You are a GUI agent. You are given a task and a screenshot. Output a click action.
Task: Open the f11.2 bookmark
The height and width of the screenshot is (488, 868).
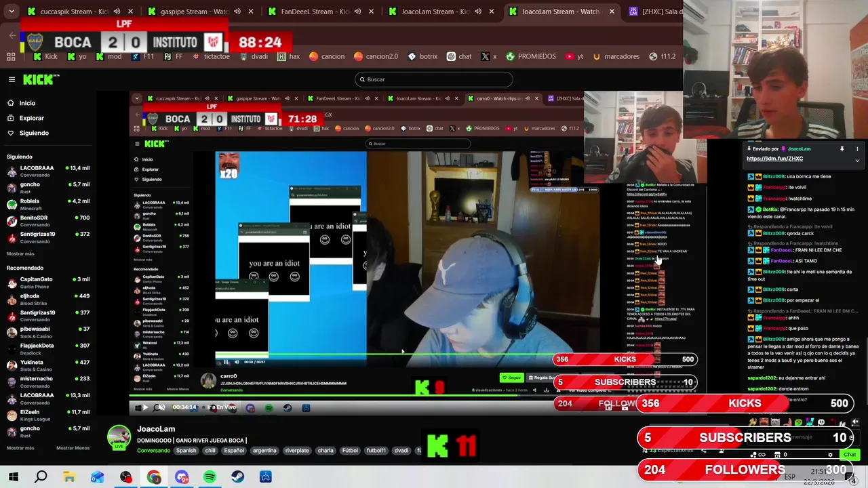click(663, 56)
